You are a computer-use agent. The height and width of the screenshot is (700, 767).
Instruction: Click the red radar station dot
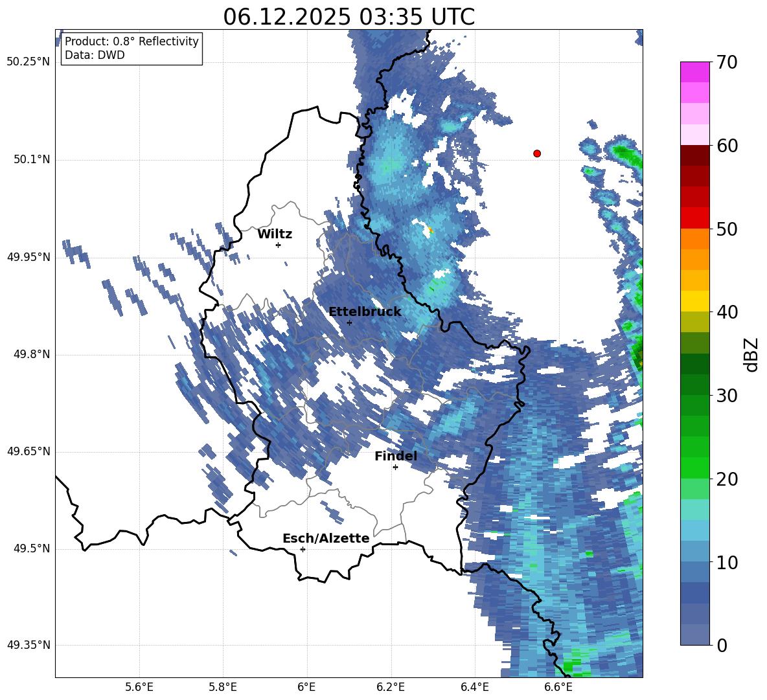(x=537, y=153)
